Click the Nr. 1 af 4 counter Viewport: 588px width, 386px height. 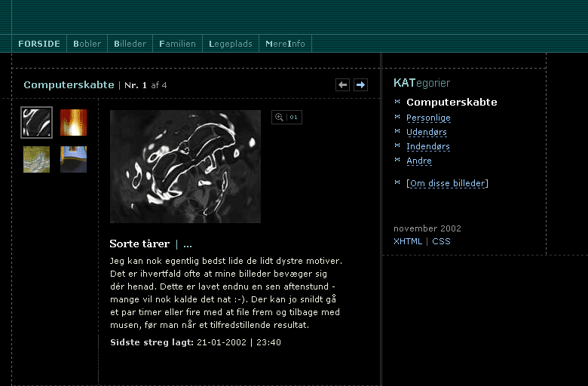145,85
